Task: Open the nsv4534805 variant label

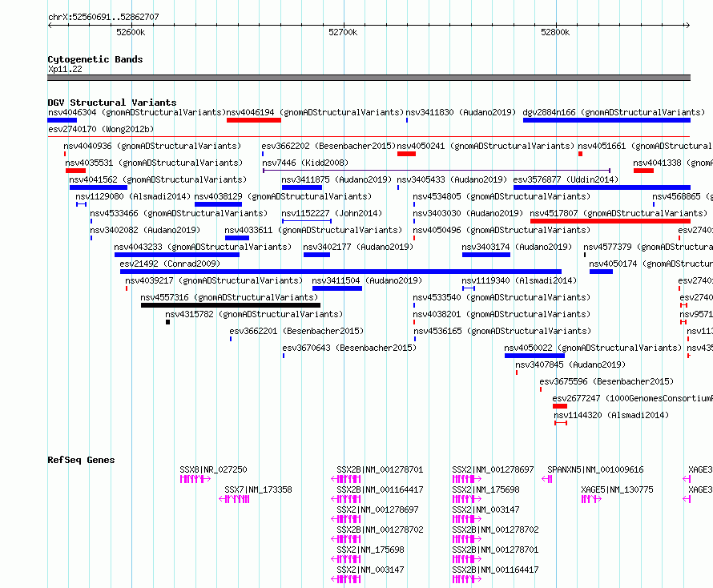Action: [x=502, y=196]
